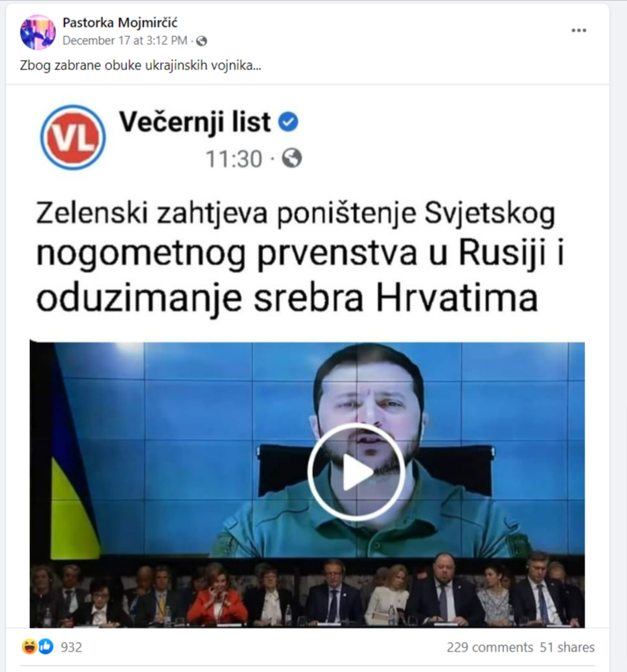
Task: Click the blue verified badge
Action: [289, 121]
